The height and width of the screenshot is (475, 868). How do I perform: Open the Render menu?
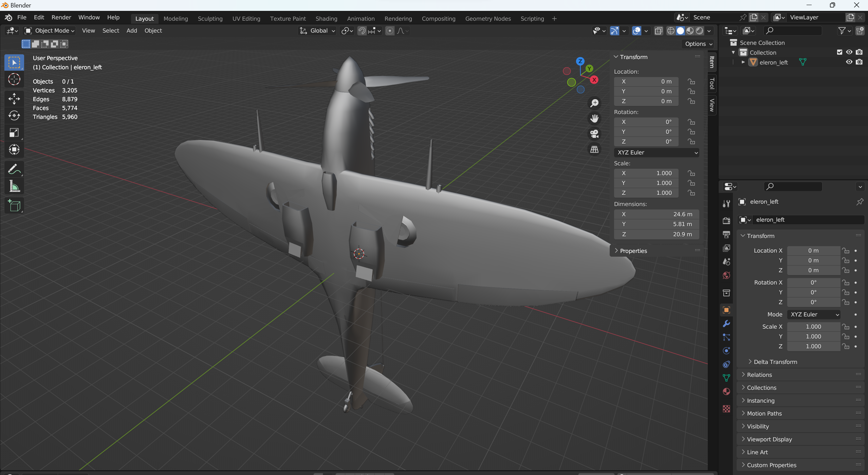tap(61, 17)
